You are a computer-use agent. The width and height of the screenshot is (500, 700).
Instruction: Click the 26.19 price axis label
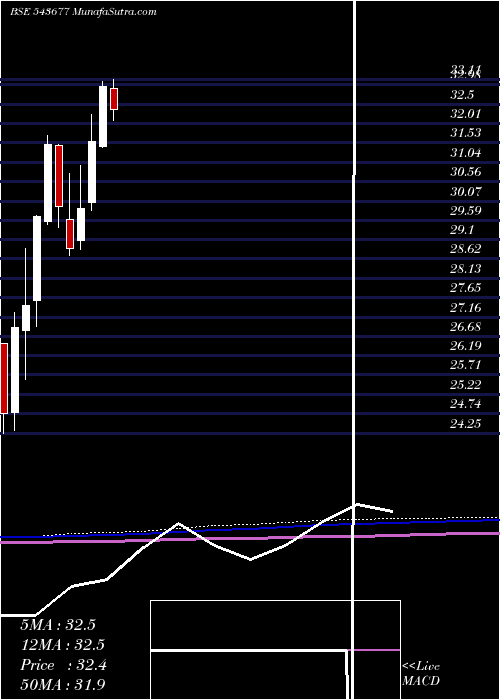pos(466,346)
